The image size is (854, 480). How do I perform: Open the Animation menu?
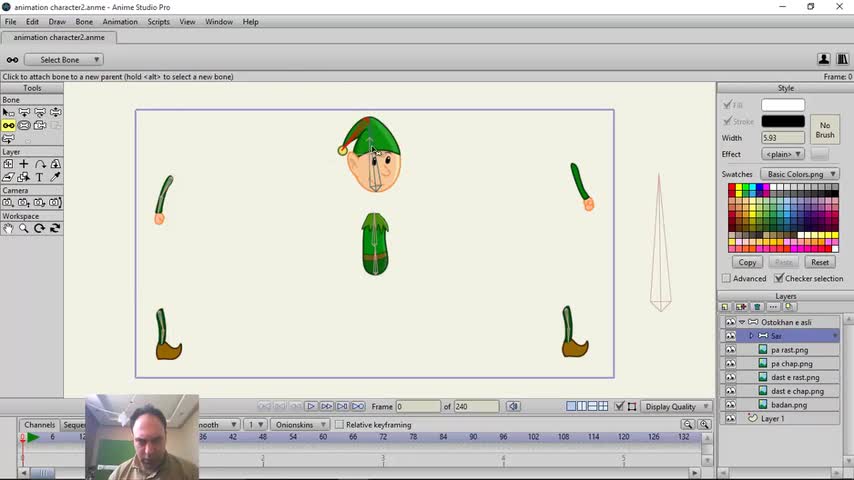pyautogui.click(x=120, y=22)
